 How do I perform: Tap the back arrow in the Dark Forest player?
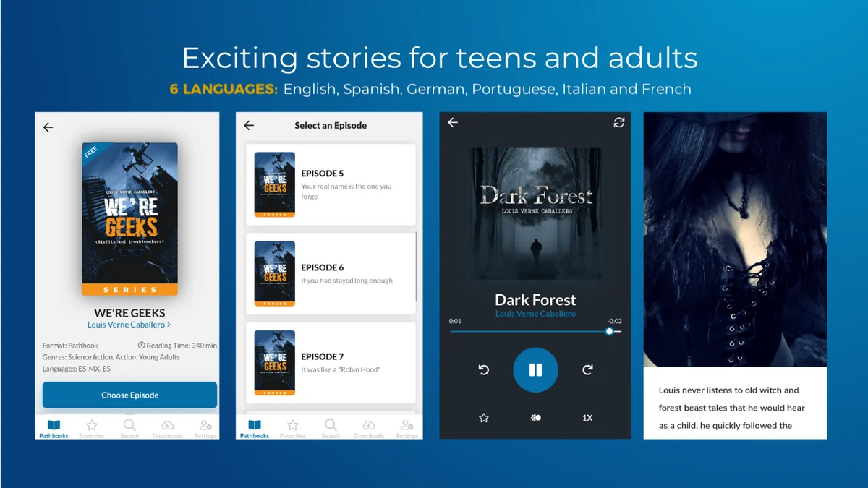pyautogui.click(x=453, y=123)
